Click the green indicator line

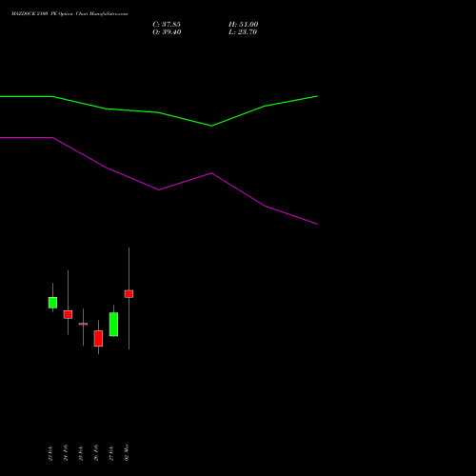pyautogui.click(x=159, y=112)
